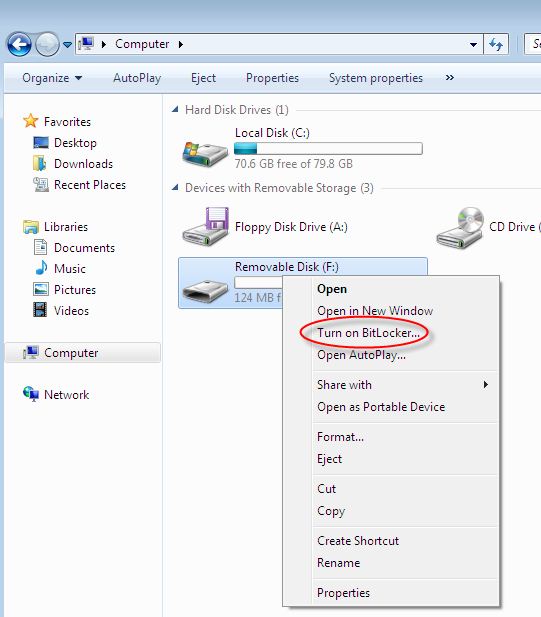
Task: Collapse the Hard Disk Drives group
Action: pyautogui.click(x=175, y=109)
